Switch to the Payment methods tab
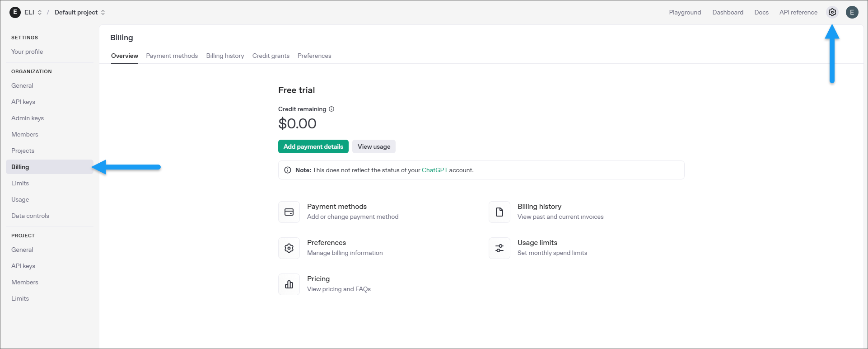Screen dimensions: 868x349 [172, 56]
